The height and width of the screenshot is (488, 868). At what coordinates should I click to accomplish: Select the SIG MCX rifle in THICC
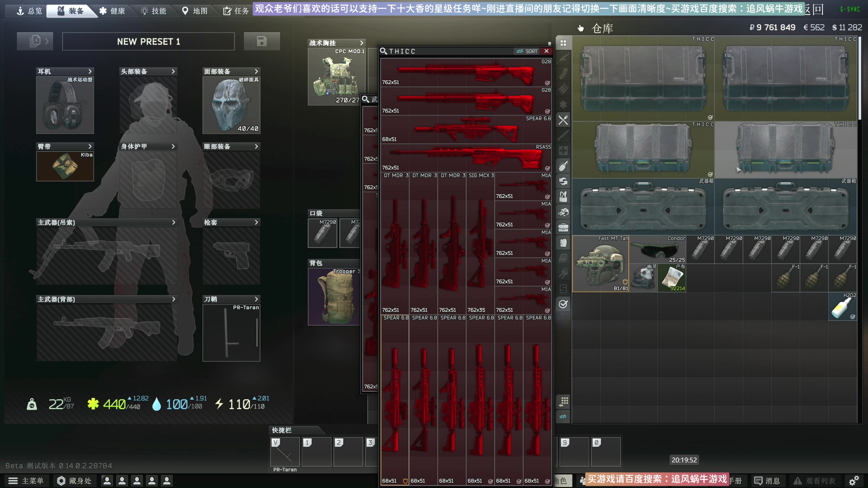(480, 243)
